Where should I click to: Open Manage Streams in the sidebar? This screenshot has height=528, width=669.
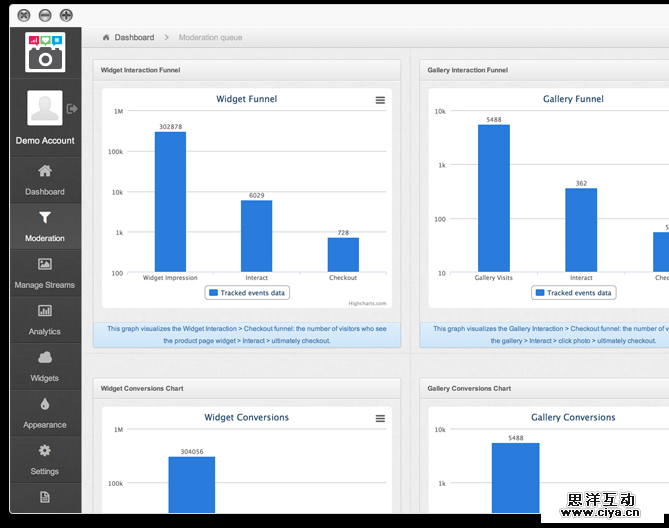[45, 273]
